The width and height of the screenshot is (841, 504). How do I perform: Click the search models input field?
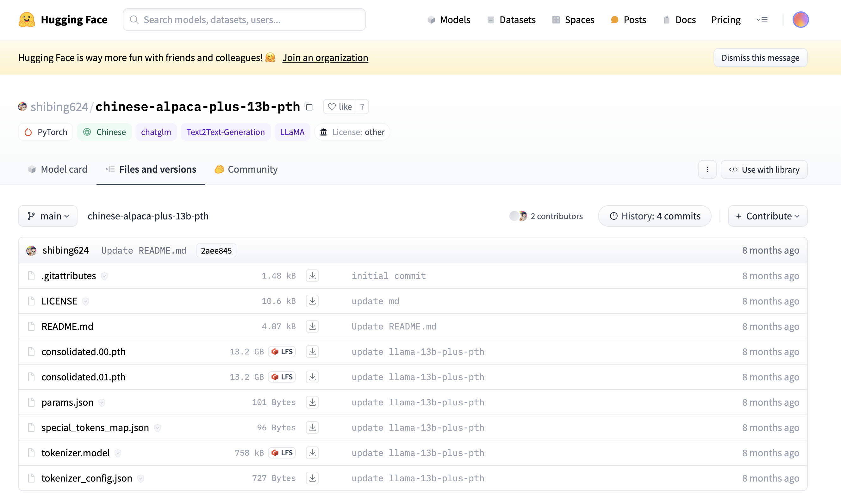click(244, 20)
